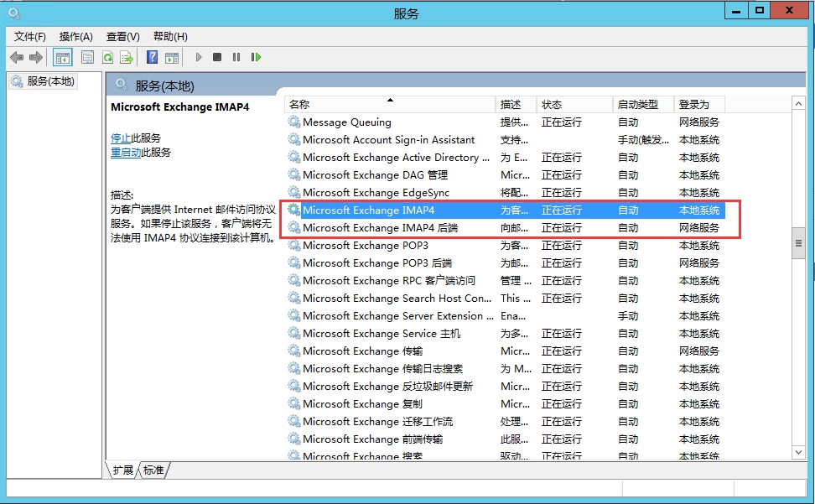Click gear icon of Exchange 复制 row
The width and height of the screenshot is (815, 504).
point(294,403)
